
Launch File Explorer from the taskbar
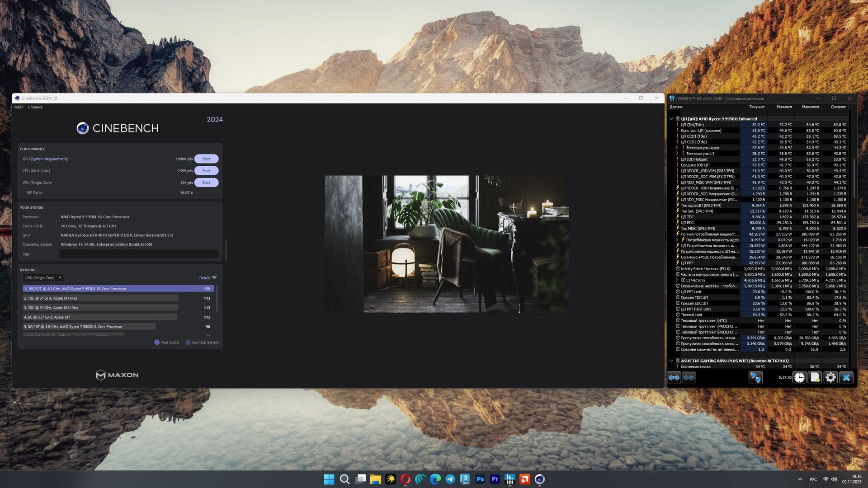375,479
